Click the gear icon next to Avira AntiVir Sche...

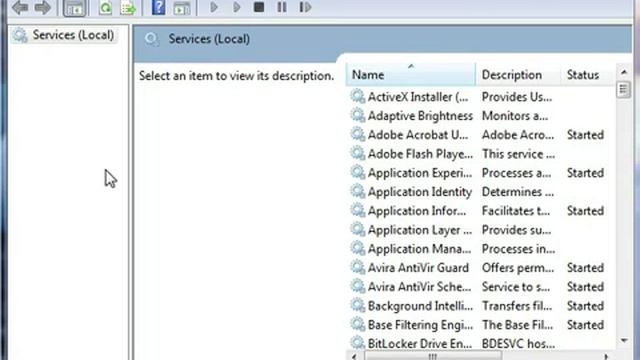(x=358, y=286)
